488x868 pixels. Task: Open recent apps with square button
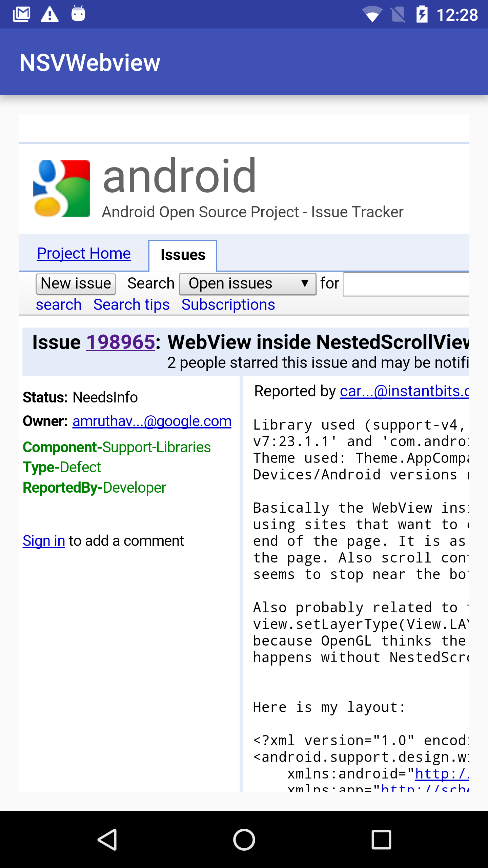381,840
